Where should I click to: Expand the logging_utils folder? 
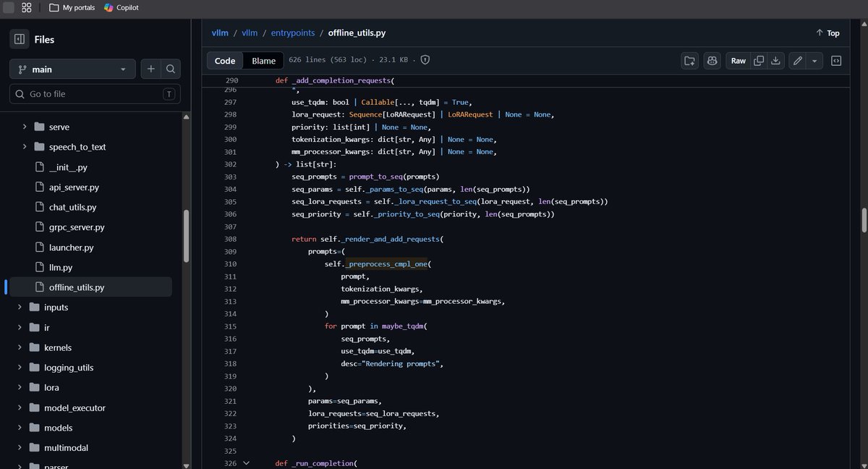click(x=20, y=368)
